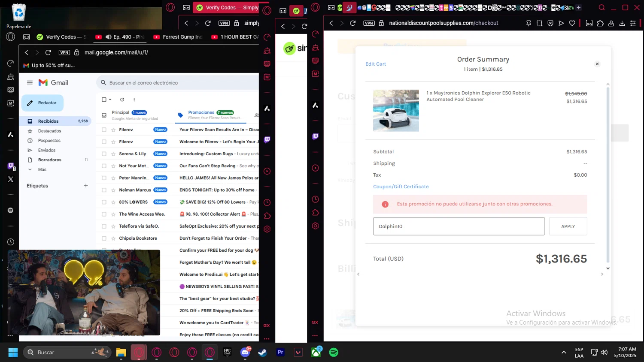Click the checkout page address bar
Image resolution: width=644 pixels, height=362 pixels.
(x=444, y=23)
